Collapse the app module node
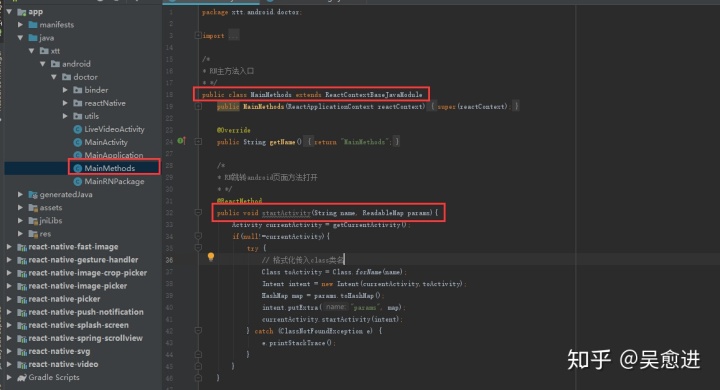The height and width of the screenshot is (390, 720). pyautogui.click(x=9, y=11)
